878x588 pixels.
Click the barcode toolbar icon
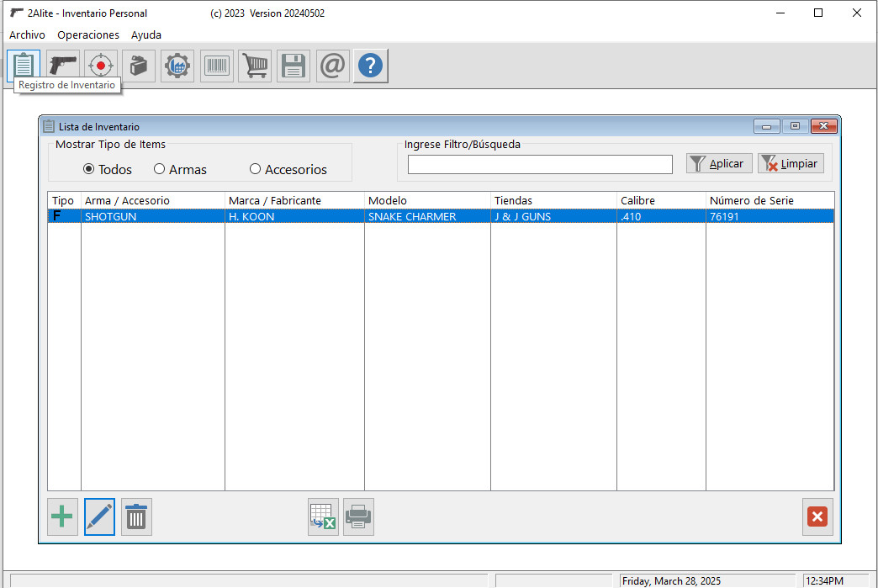(x=217, y=66)
